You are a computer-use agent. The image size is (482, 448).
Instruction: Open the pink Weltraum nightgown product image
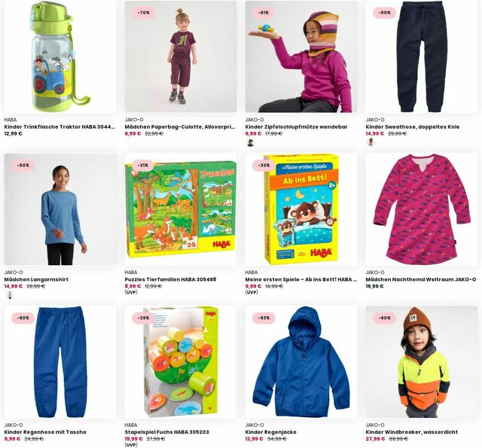pyautogui.click(x=422, y=209)
